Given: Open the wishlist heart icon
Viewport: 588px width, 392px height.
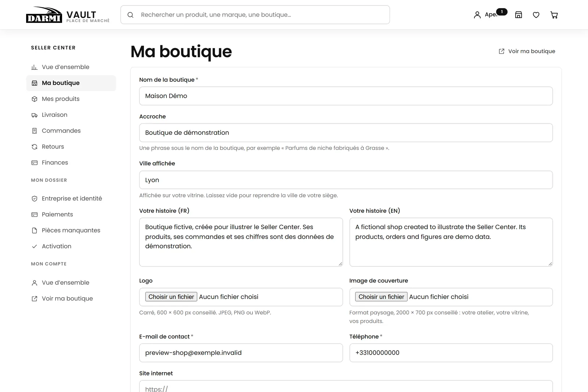Looking at the screenshot, I should click(x=536, y=15).
